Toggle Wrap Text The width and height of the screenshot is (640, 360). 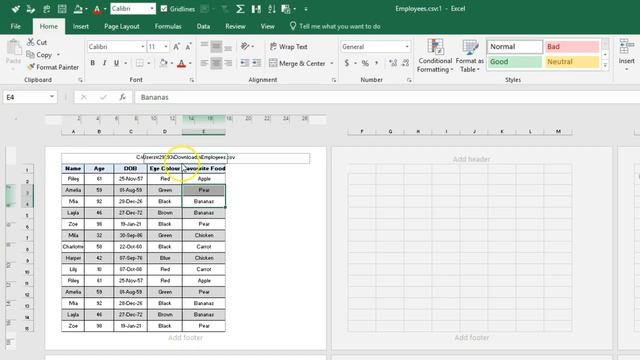click(288, 47)
